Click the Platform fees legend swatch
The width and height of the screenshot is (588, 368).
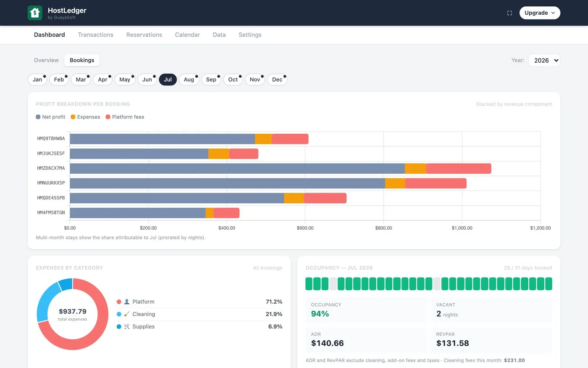[108, 117]
